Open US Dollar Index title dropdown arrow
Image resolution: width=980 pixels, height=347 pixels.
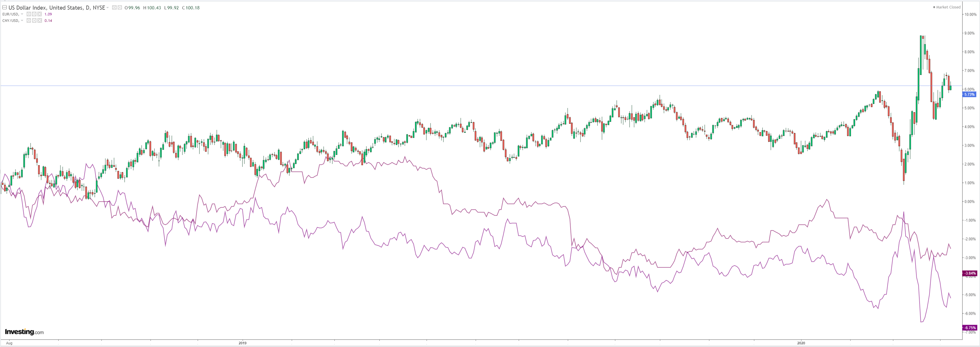108,8
